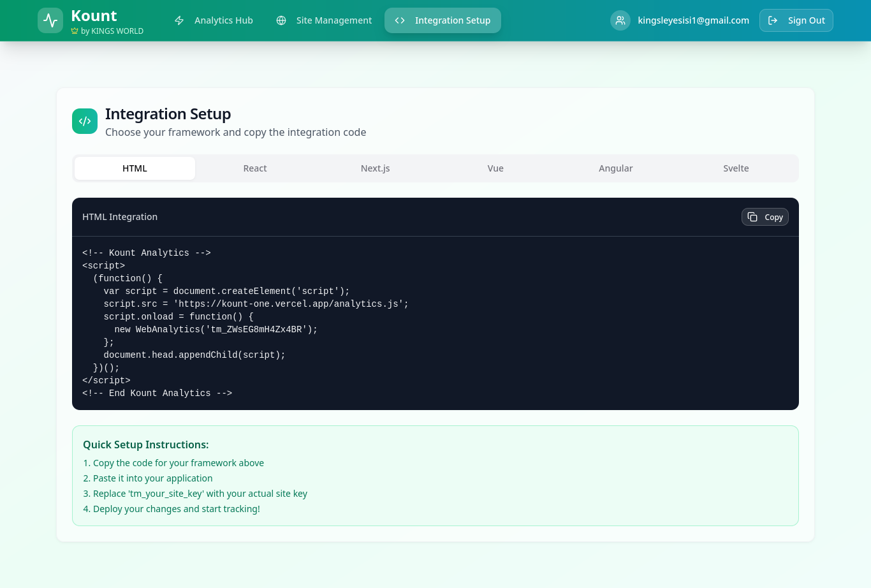Click the '<!-- End Kount Analytics -->' line

tap(157, 393)
